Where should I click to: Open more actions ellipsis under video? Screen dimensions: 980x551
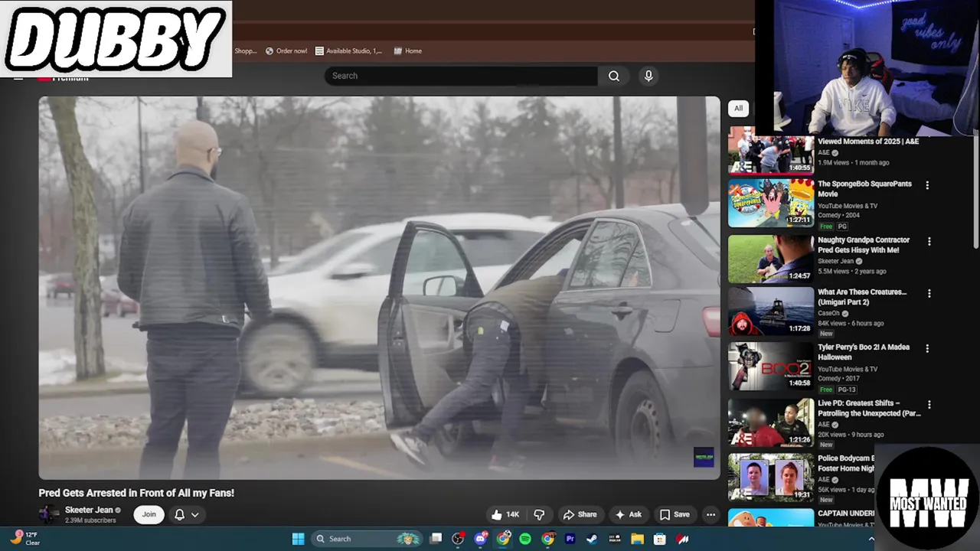(x=710, y=514)
